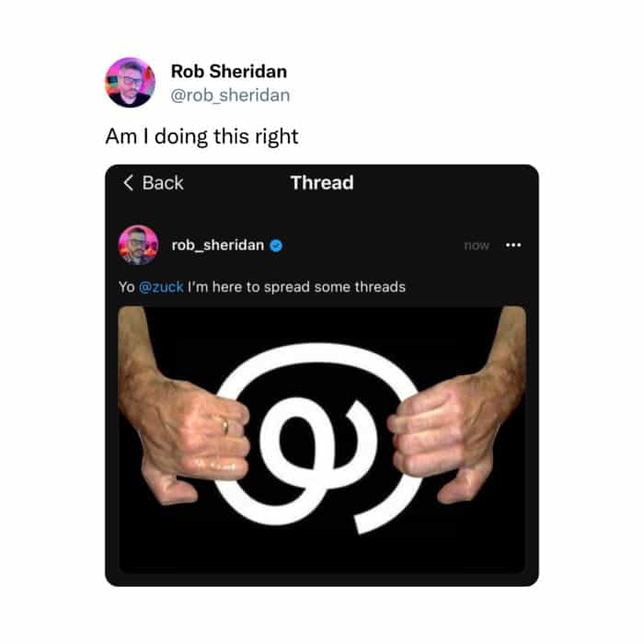Click the 'I'm here to spread some threads' text

pos(296,287)
